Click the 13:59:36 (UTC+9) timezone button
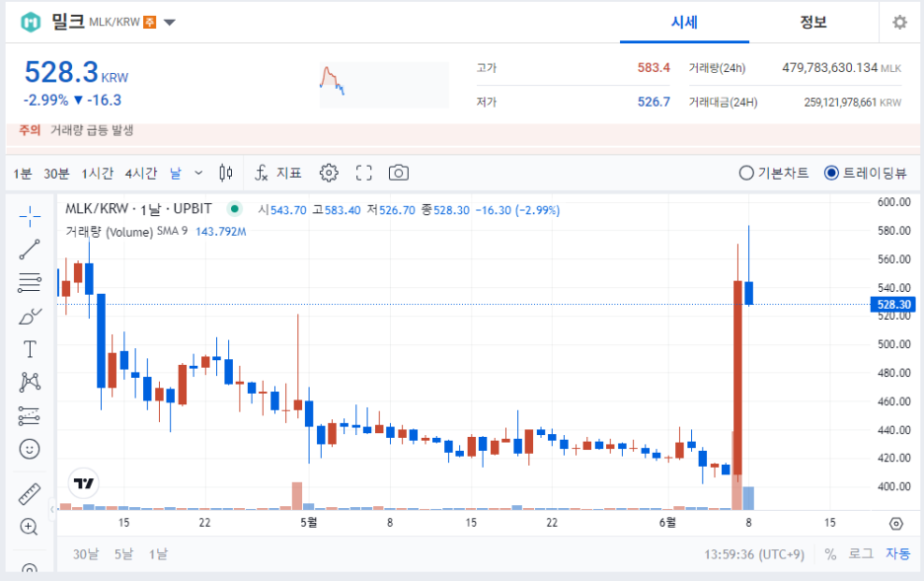924x581 pixels. pyautogui.click(x=753, y=554)
